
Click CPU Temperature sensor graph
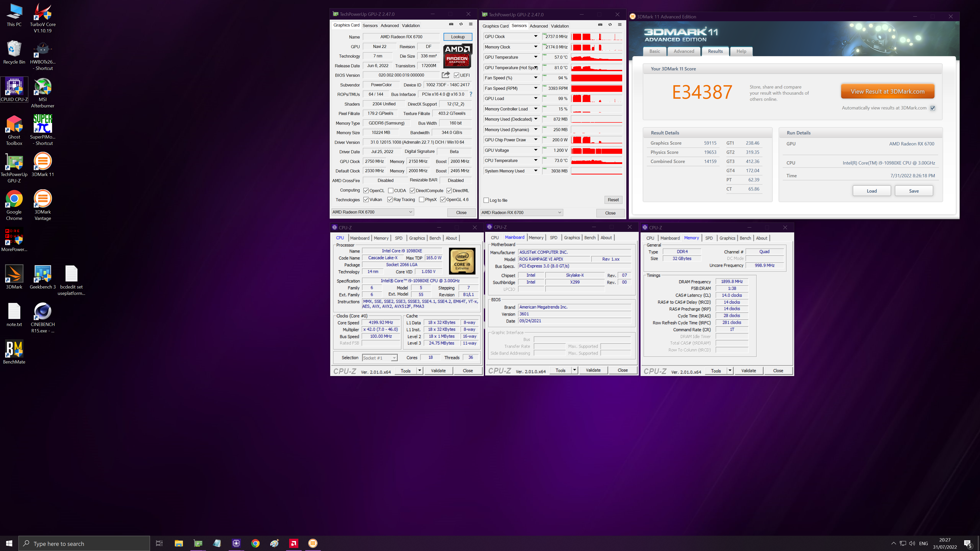click(x=596, y=160)
